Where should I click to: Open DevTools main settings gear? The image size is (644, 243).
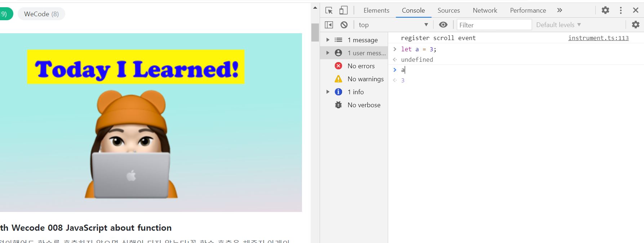605,10
